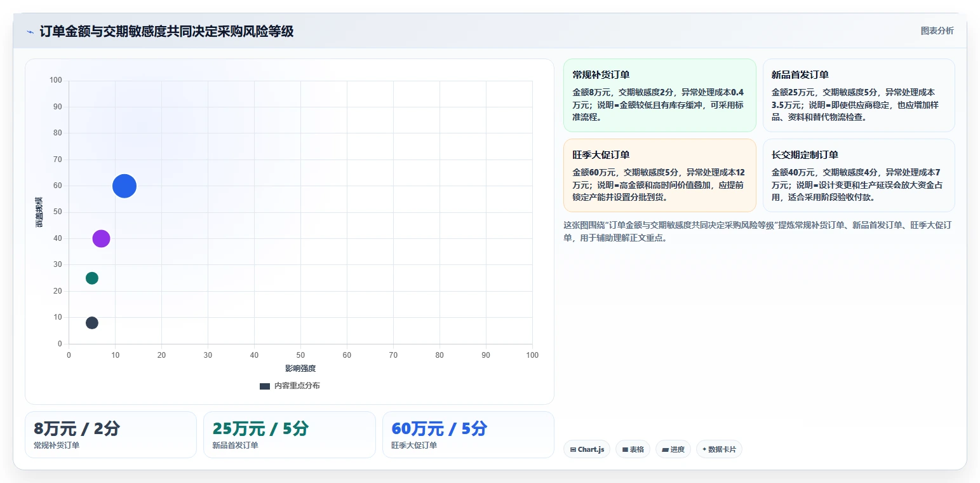Click the vertical y-axis title label
This screenshot has height=483, width=980.
[x=39, y=212]
